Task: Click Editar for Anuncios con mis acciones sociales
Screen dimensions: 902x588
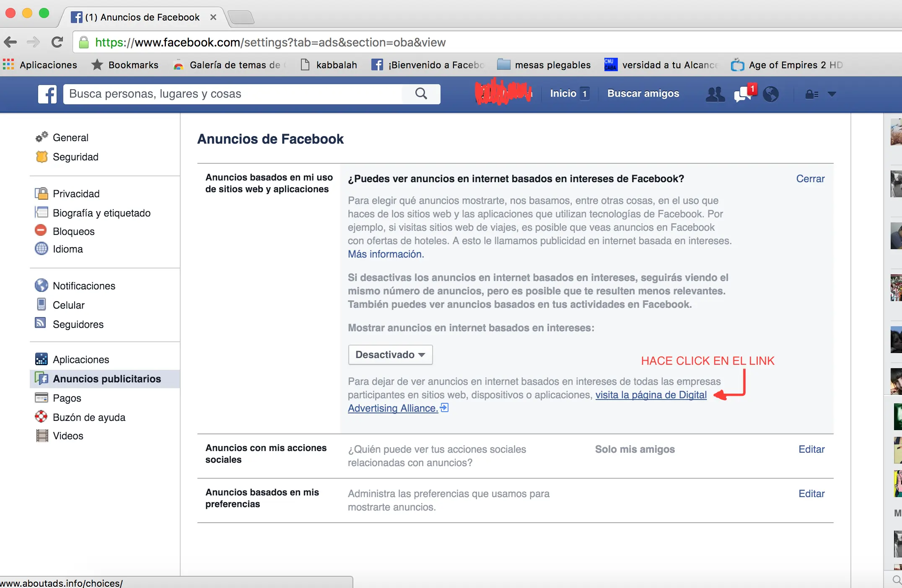Action: [x=811, y=449]
